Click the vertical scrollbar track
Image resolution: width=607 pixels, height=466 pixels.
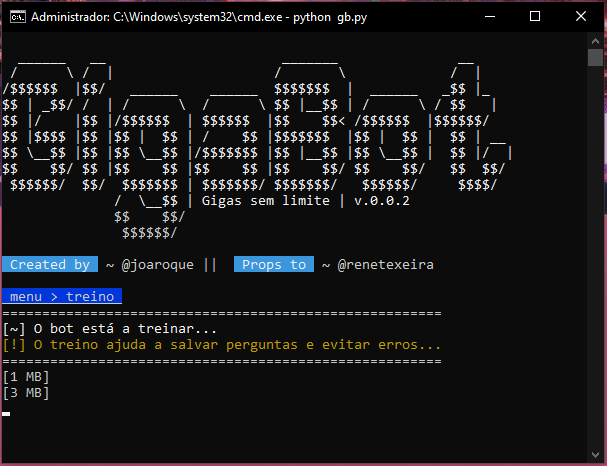(x=597, y=250)
